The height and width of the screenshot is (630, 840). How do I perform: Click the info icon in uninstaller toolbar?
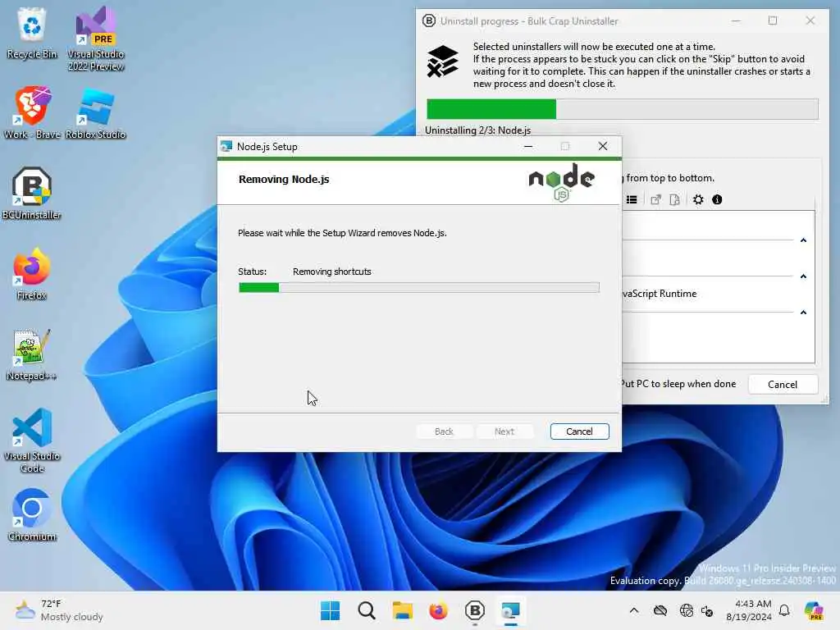(x=717, y=200)
